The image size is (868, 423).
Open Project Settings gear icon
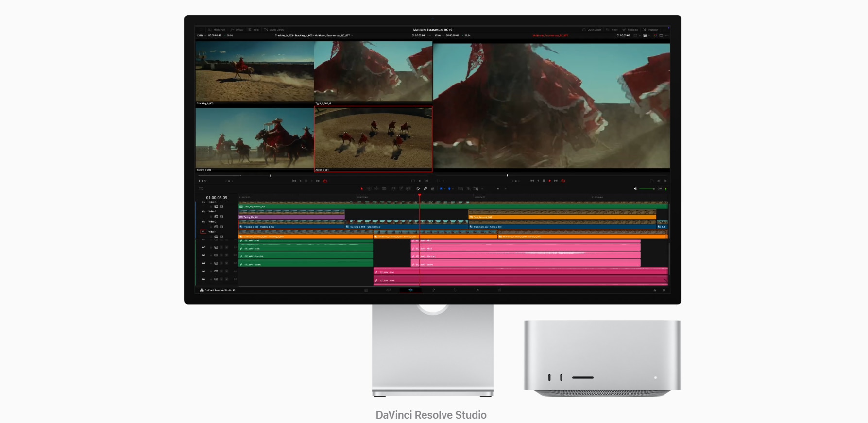click(664, 290)
